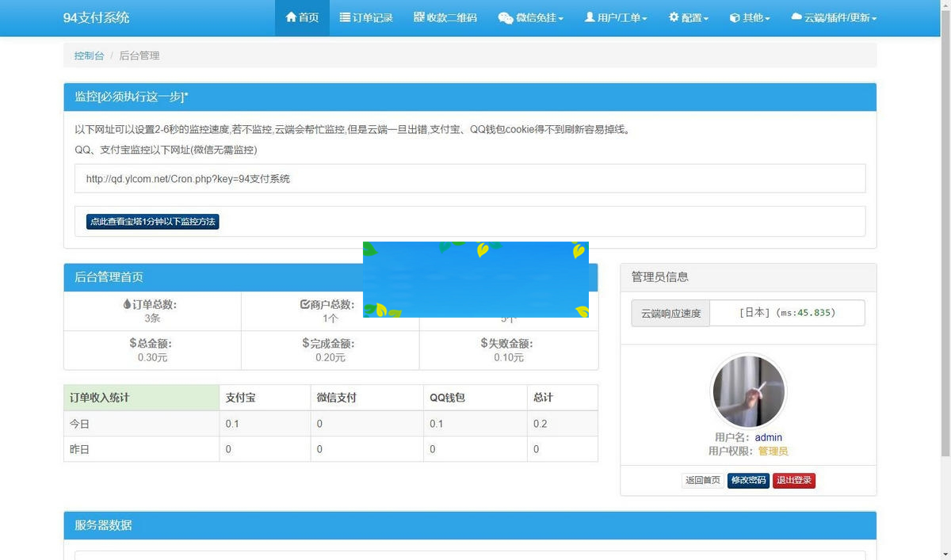This screenshot has height=560, width=951.
Task: Open the 配置 dropdown menu
Action: pyautogui.click(x=688, y=17)
